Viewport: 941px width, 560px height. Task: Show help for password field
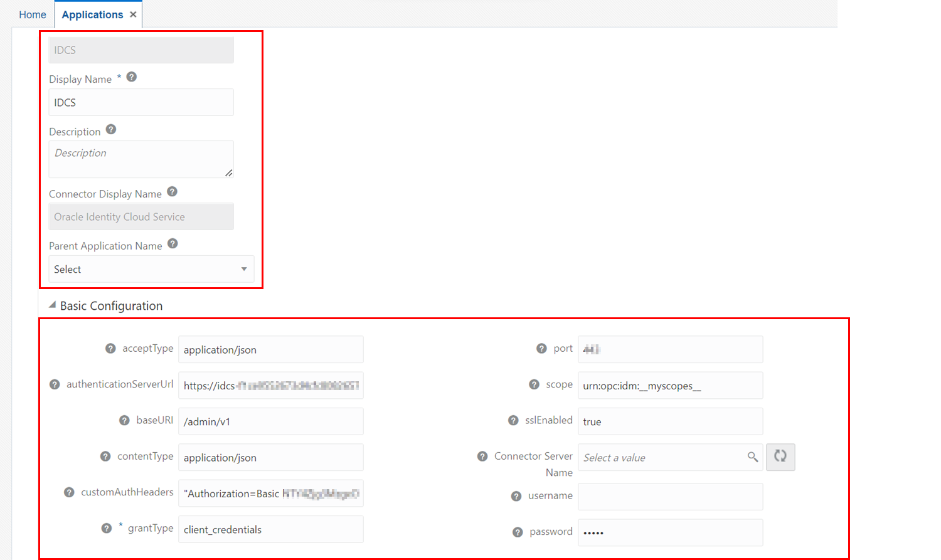(x=518, y=532)
